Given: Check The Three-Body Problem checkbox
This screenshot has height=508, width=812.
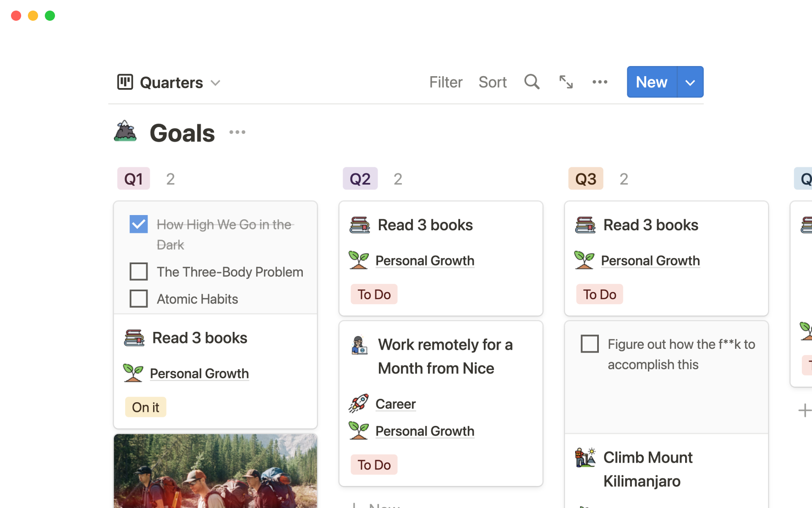Looking at the screenshot, I should [139, 272].
